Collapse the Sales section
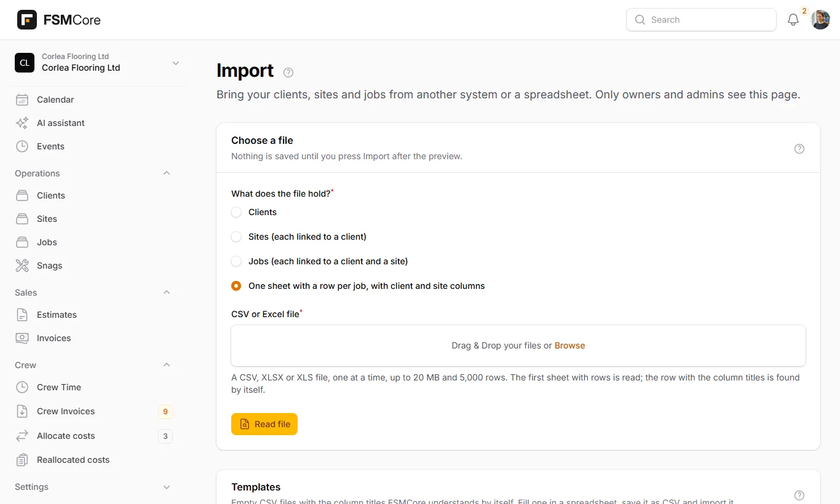 tap(167, 293)
